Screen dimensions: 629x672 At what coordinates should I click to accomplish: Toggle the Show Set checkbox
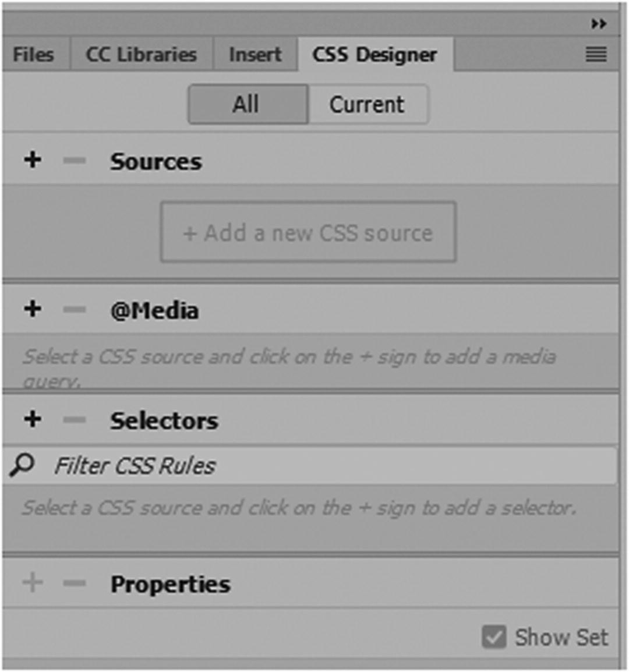click(494, 637)
